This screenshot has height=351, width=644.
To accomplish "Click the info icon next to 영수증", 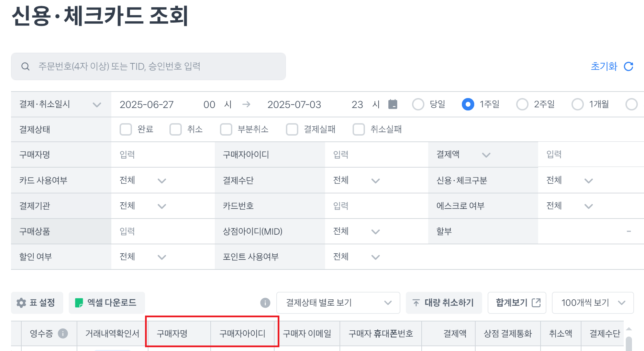I will (63, 333).
